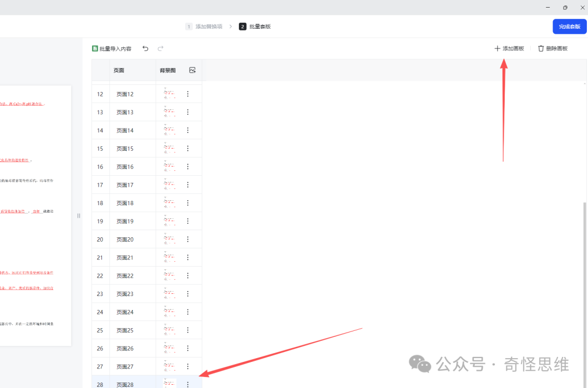
Task: Click the document preview page on the left
Action: (35, 215)
